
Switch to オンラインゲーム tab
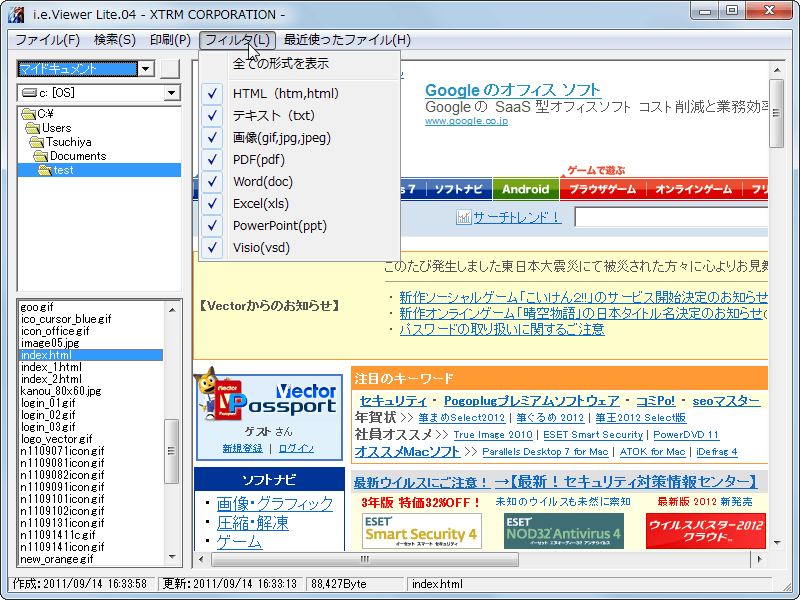[x=693, y=189]
